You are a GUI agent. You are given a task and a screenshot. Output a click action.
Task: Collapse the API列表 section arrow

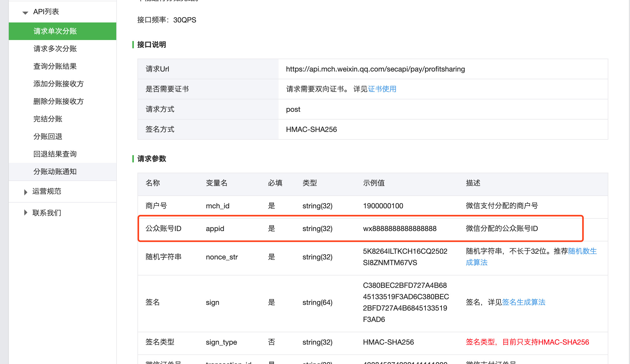[x=25, y=12]
